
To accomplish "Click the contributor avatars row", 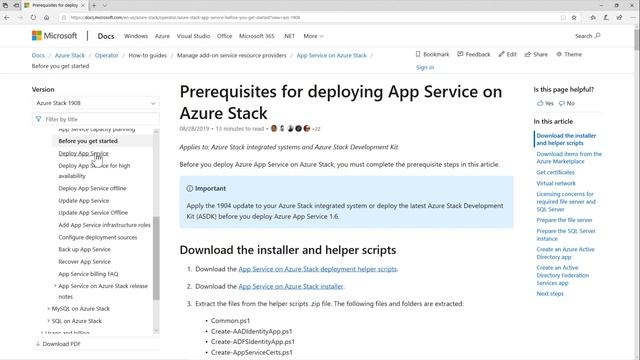I will pyautogui.click(x=290, y=129).
